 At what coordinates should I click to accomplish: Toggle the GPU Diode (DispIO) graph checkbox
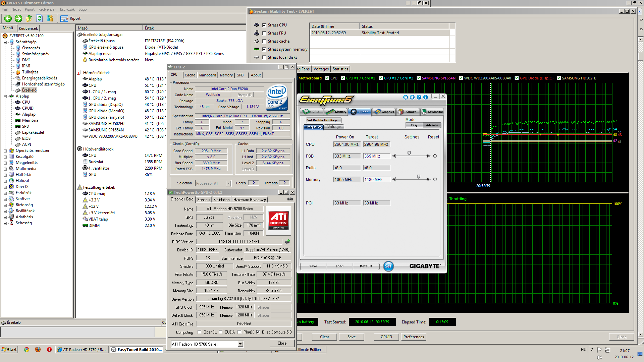point(517,78)
